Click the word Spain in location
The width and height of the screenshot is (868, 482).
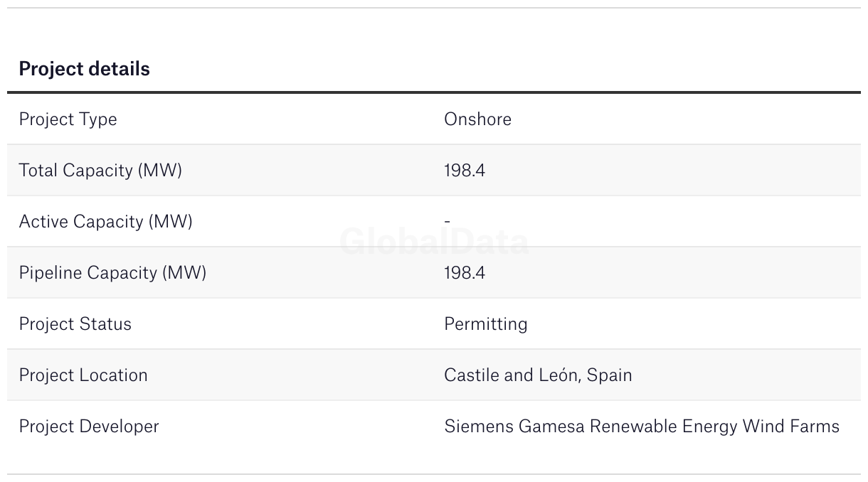coord(610,375)
